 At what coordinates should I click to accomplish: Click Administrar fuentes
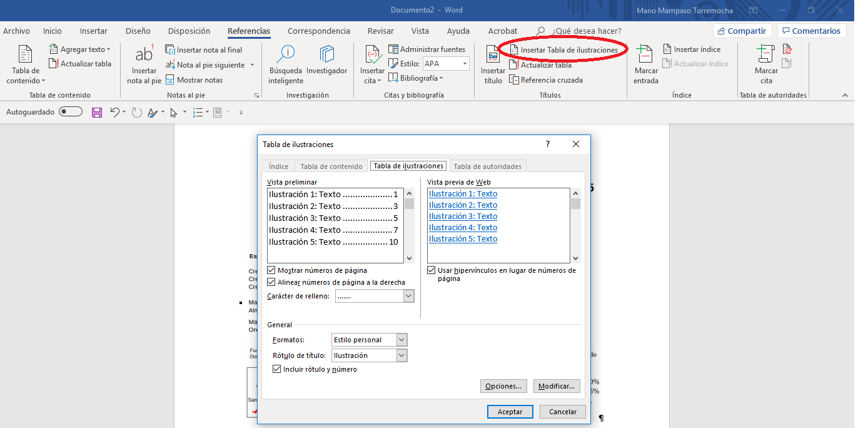point(427,49)
